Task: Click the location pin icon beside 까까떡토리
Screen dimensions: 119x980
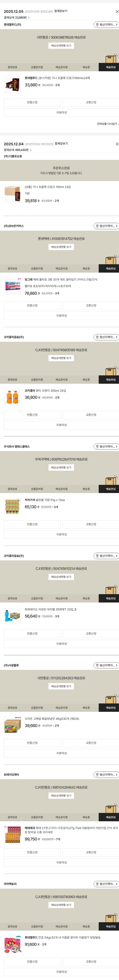Action: [x=97, y=884]
